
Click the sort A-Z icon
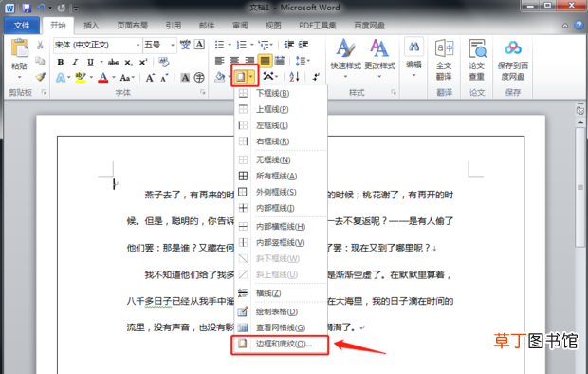click(x=294, y=77)
